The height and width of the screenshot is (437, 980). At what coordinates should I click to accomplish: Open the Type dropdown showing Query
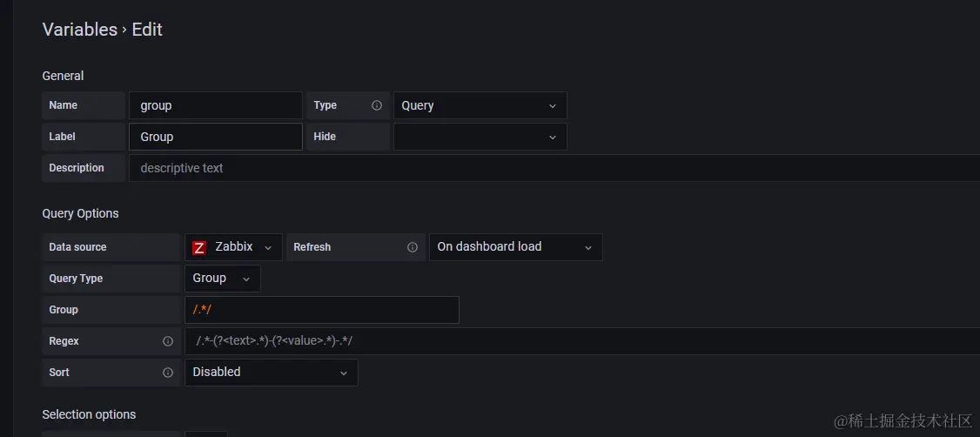[x=480, y=105]
